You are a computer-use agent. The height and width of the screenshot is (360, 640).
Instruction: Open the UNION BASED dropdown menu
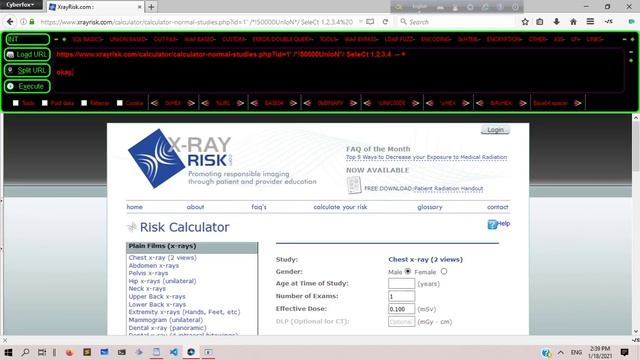point(129,39)
